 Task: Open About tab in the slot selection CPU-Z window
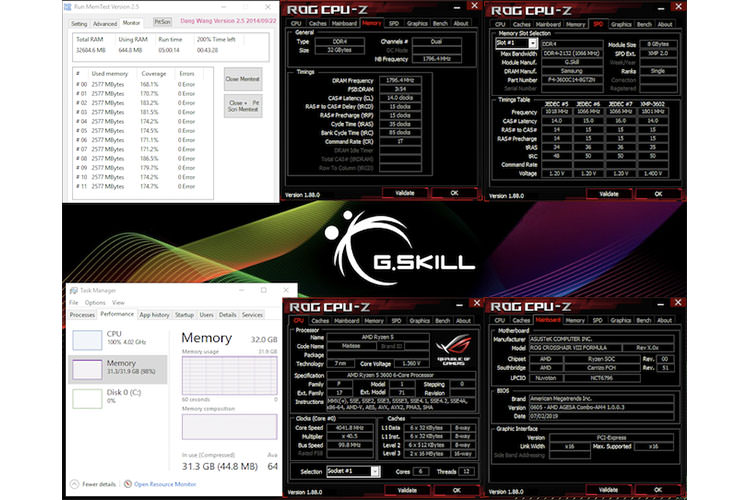click(x=665, y=24)
